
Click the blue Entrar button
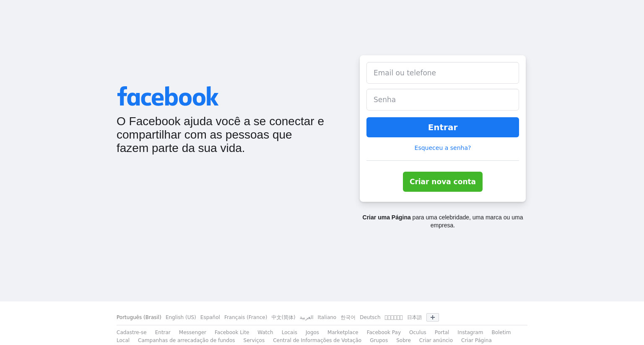pyautogui.click(x=443, y=127)
